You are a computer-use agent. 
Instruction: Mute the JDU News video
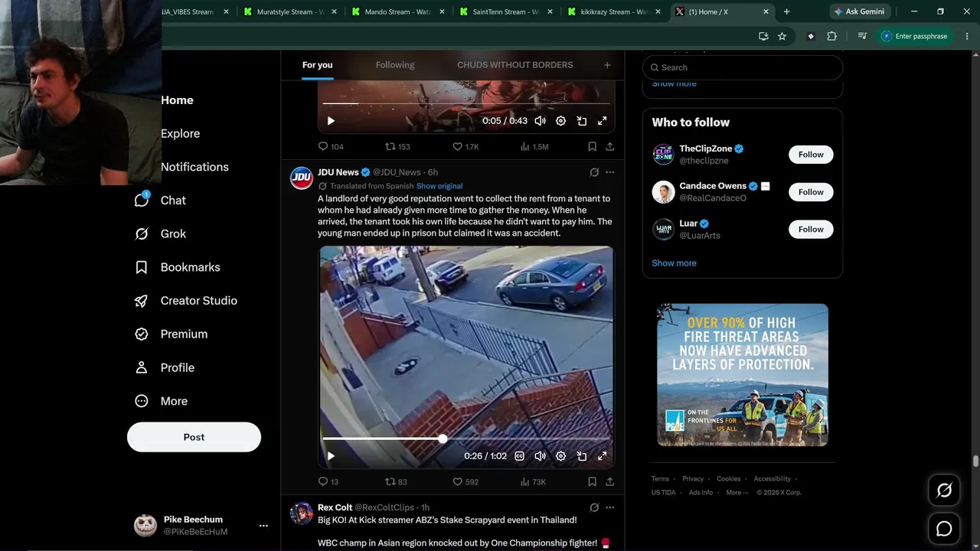pyautogui.click(x=540, y=456)
